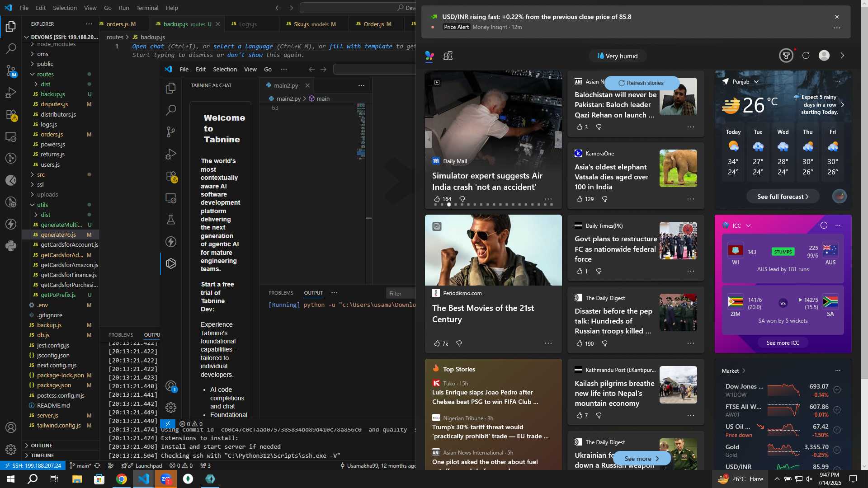868x488 pixels.
Task: Like the Best Movies of 21st Century story
Action: [437, 343]
